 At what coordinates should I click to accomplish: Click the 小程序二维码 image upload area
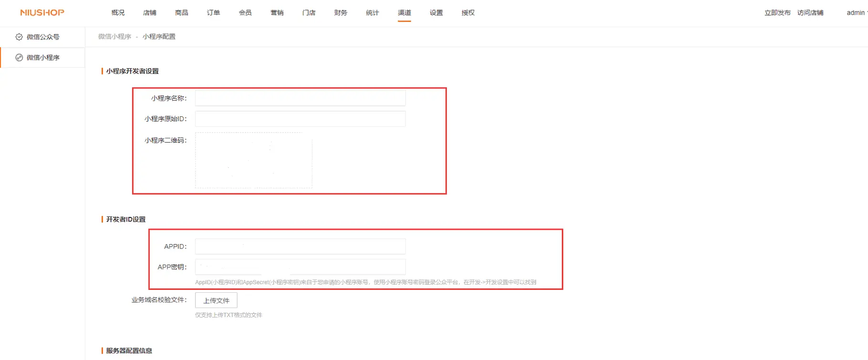(x=253, y=160)
